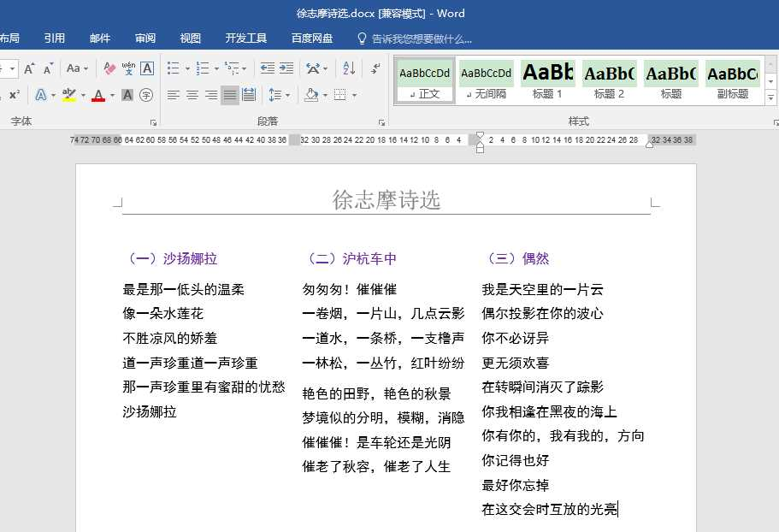Toggle superscript x² button
Screen dimensions: 779x532
coord(15,95)
